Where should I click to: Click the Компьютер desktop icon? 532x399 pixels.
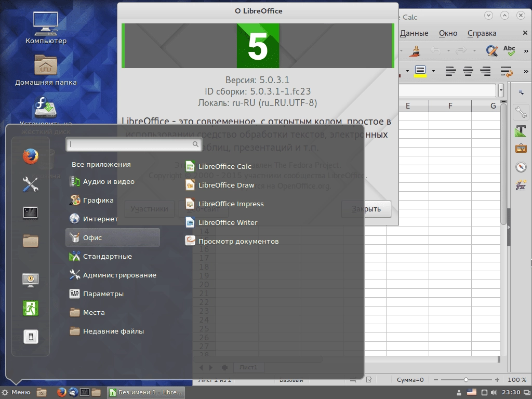(x=46, y=28)
